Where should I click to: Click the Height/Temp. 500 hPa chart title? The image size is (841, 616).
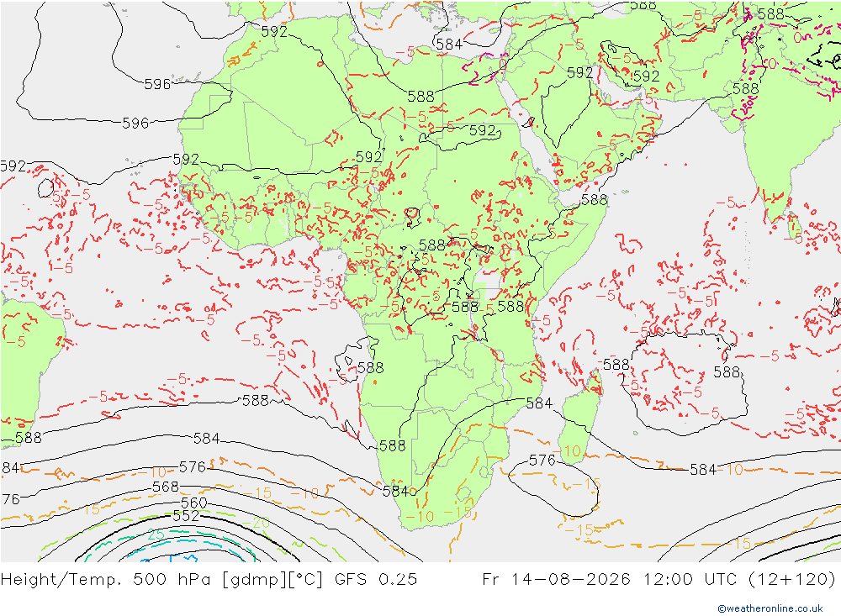[x=209, y=580]
